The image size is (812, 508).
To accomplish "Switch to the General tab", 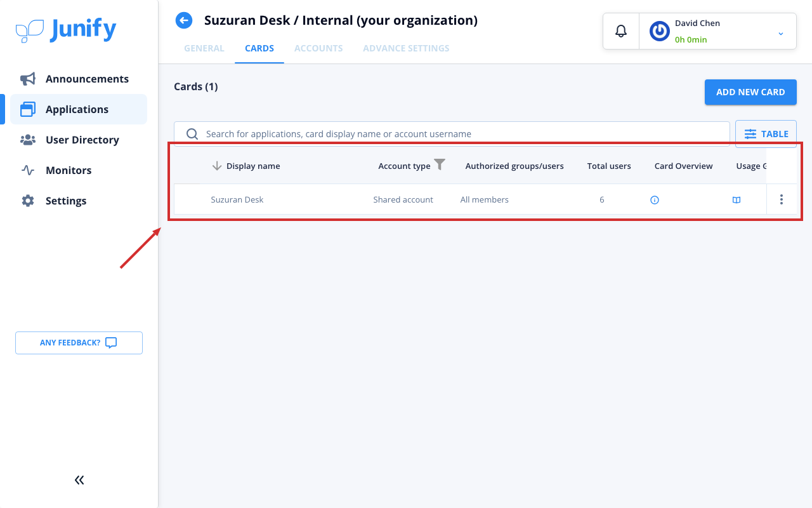I will tap(204, 48).
